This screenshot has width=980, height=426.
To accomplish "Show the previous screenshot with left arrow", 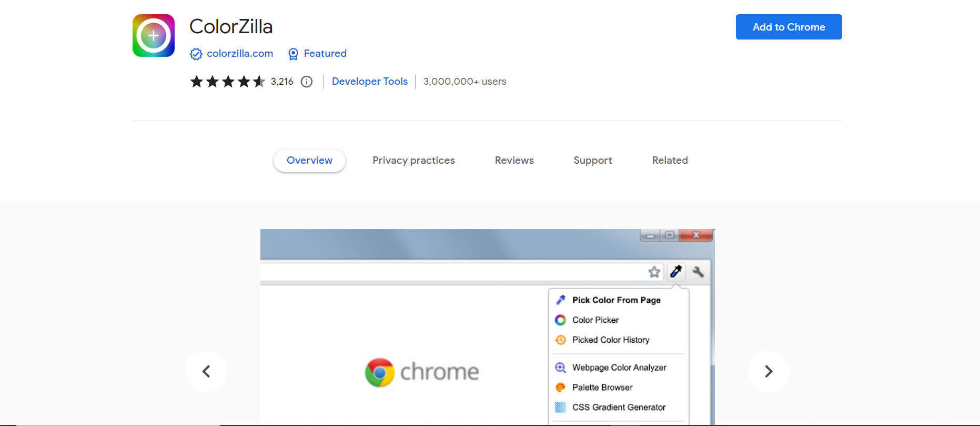I will pos(206,371).
